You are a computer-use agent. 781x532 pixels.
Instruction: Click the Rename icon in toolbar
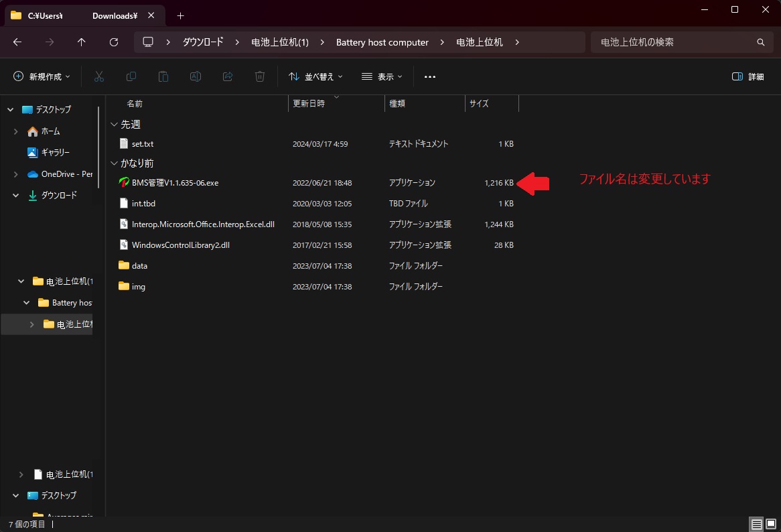(x=196, y=76)
